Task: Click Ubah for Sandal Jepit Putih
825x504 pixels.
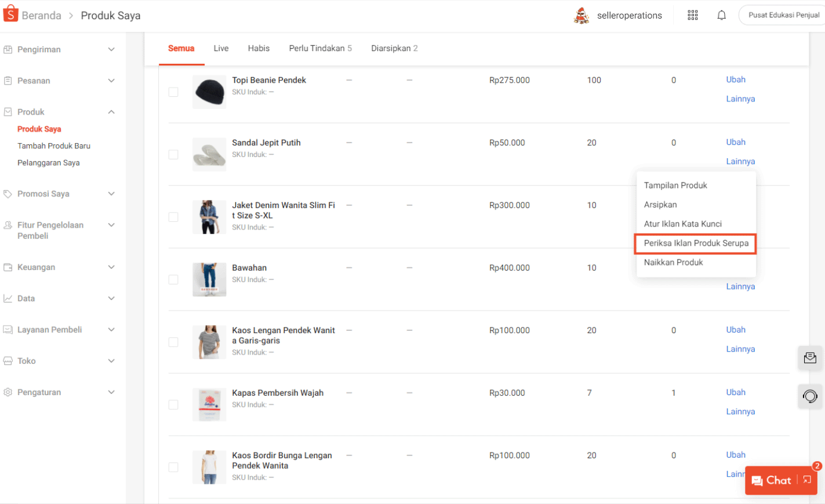Action: coord(735,142)
